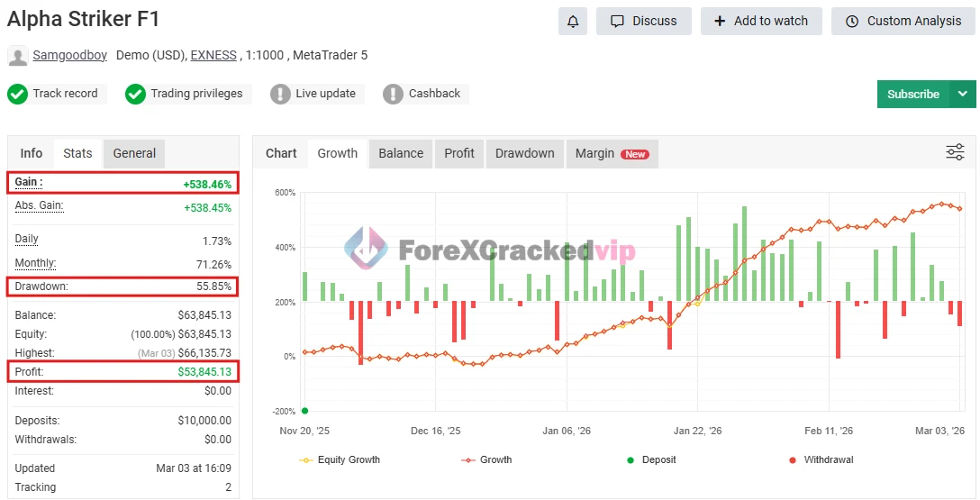Open the Custom Analysis button
This screenshot has height=500, width=980.
[903, 21]
